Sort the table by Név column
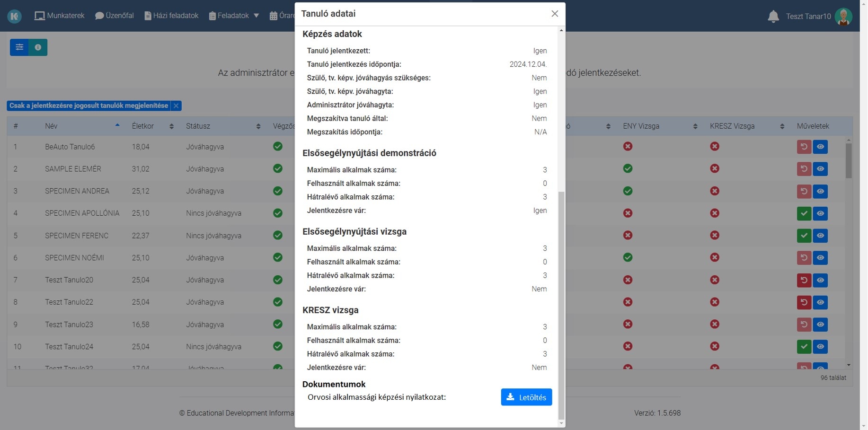Image resolution: width=868 pixels, height=430 pixels. coord(81,126)
